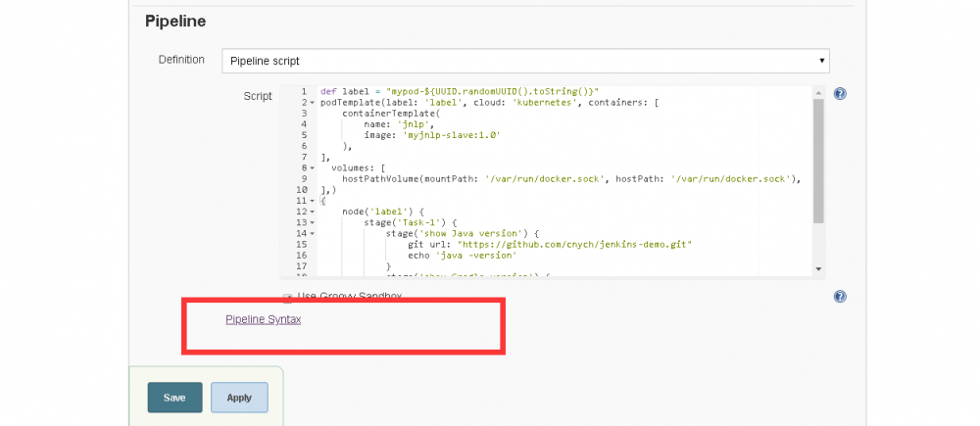The height and width of the screenshot is (426, 980).
Task: Click the node('label') line
Action: [383, 212]
